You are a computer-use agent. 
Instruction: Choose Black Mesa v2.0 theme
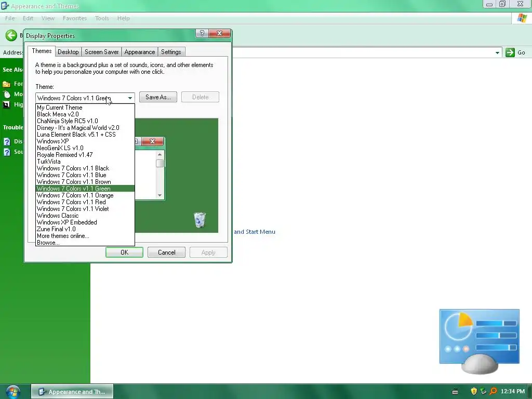pos(85,114)
